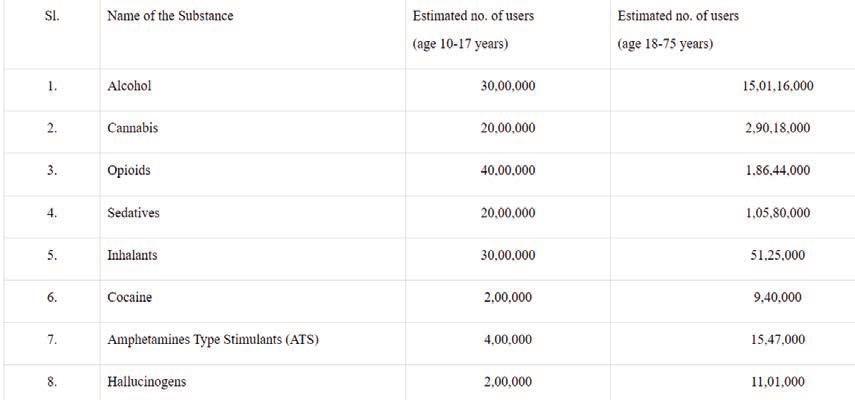Viewport: 855px width, 400px height.
Task: Select the Cannabis substance cell
Action: tap(133, 128)
